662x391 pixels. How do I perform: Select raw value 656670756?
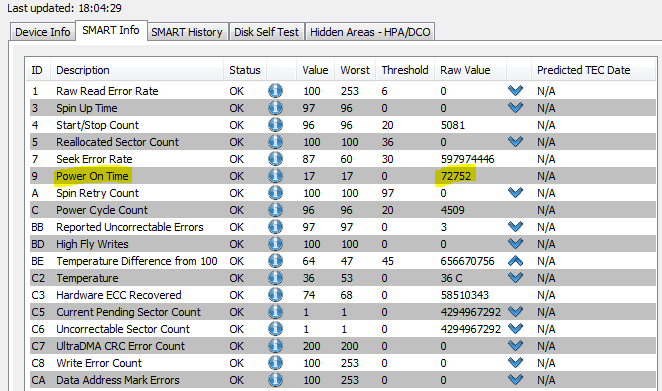tap(467, 261)
